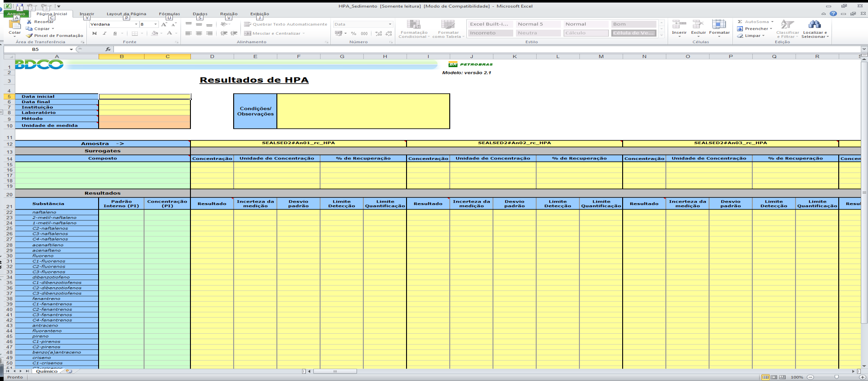Viewport: 868px width, 381px height.
Task: Switch to the Inserir ribbon tab
Action: [87, 14]
